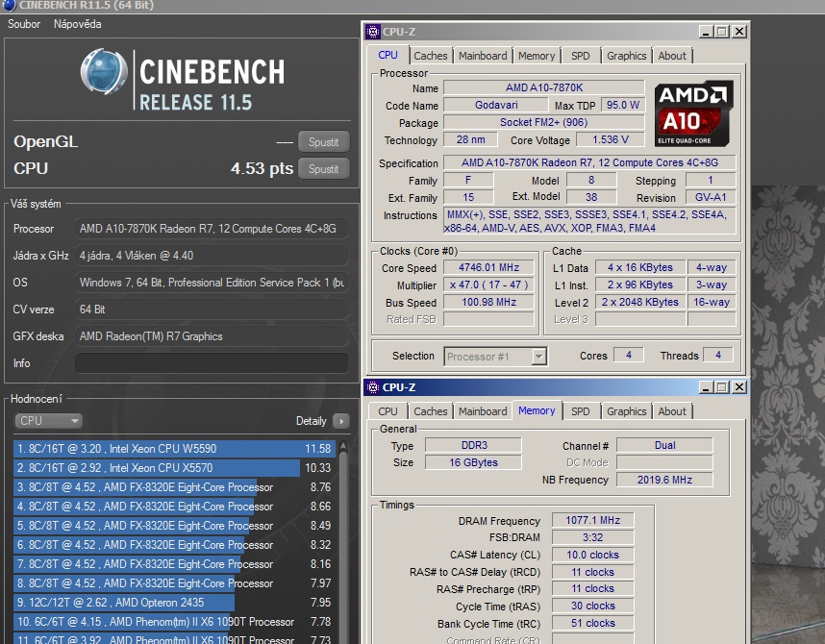825x644 pixels.
Task: Click the Cinebench sphere logo icon
Action: point(104,71)
